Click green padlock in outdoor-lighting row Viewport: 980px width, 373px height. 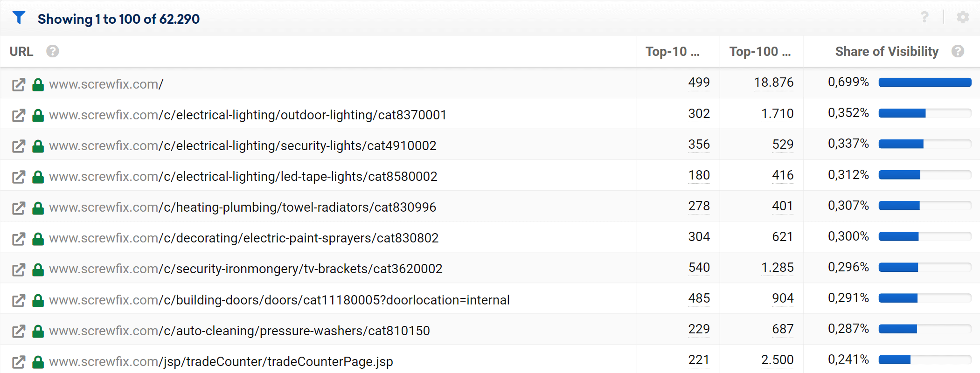pos(38,115)
